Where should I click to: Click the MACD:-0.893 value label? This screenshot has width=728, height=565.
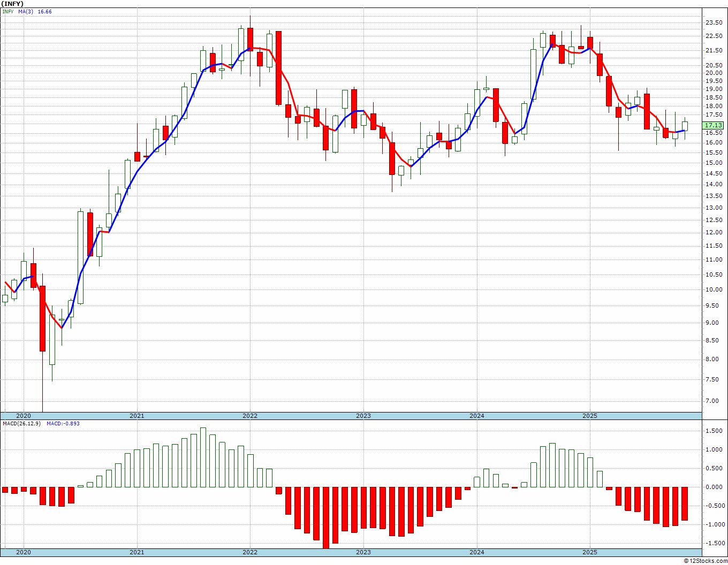pyautogui.click(x=63, y=424)
